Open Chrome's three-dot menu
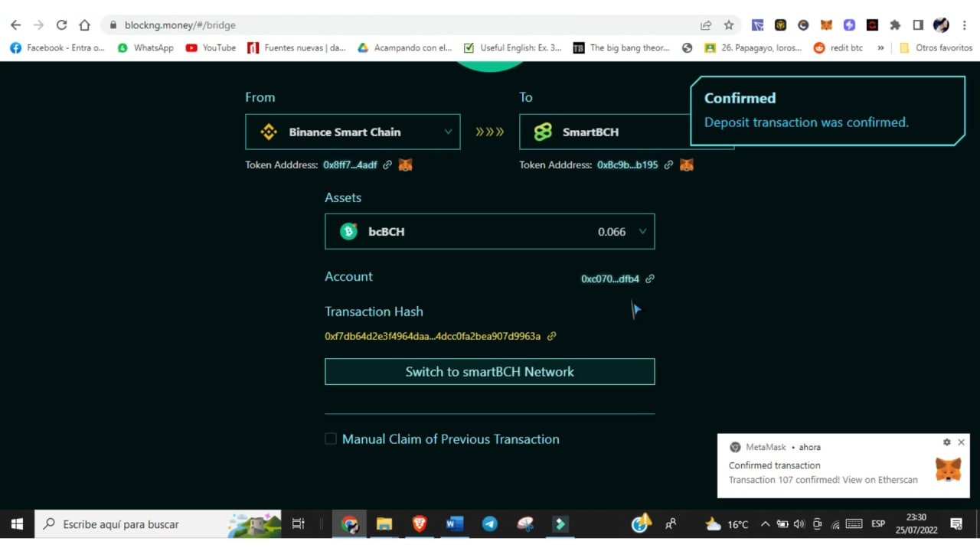This screenshot has width=980, height=551. point(964,25)
